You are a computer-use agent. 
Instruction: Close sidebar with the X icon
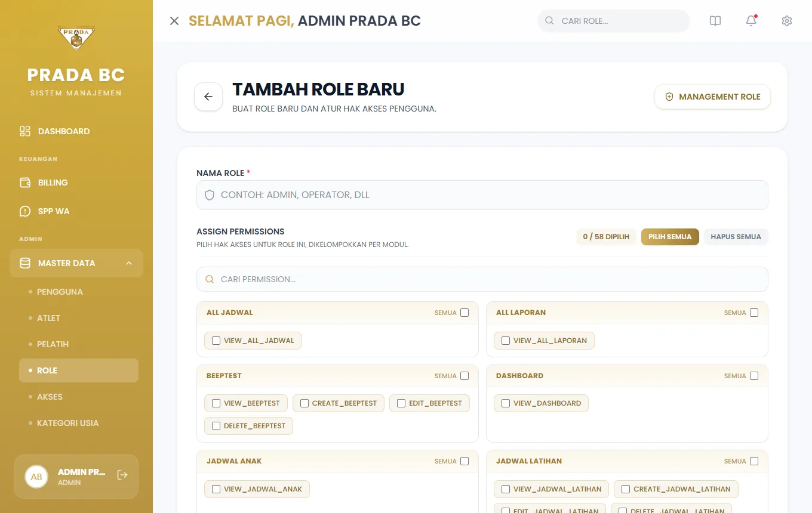coord(174,21)
